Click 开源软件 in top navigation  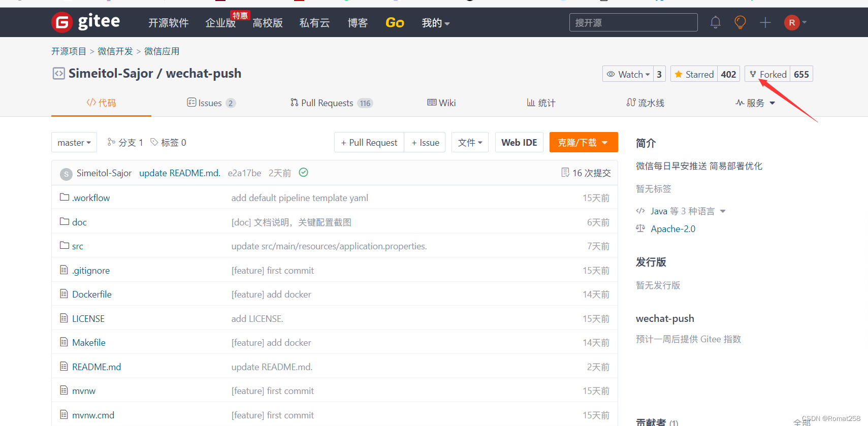click(168, 23)
